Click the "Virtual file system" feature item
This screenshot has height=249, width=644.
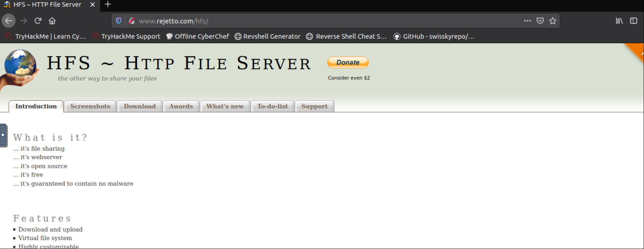coord(45,238)
